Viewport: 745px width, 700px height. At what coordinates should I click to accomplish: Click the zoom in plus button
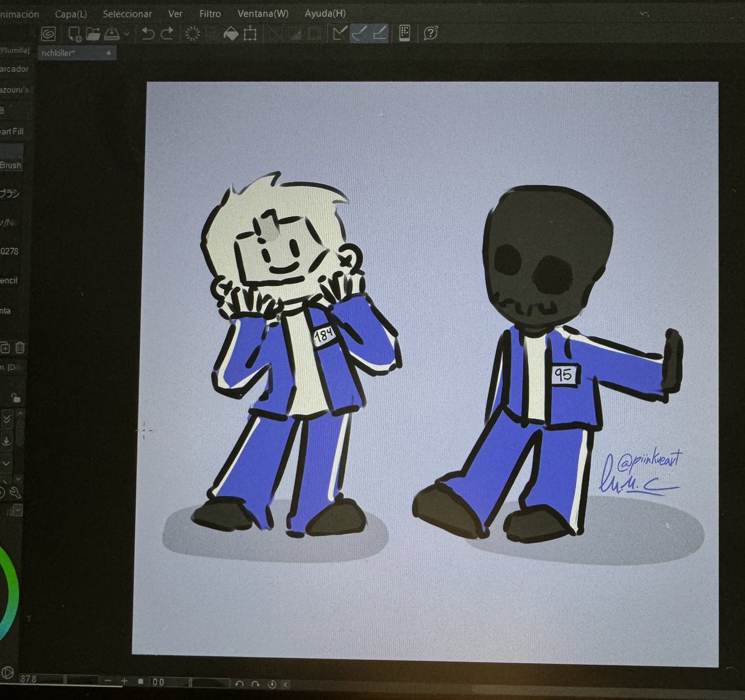tap(124, 681)
